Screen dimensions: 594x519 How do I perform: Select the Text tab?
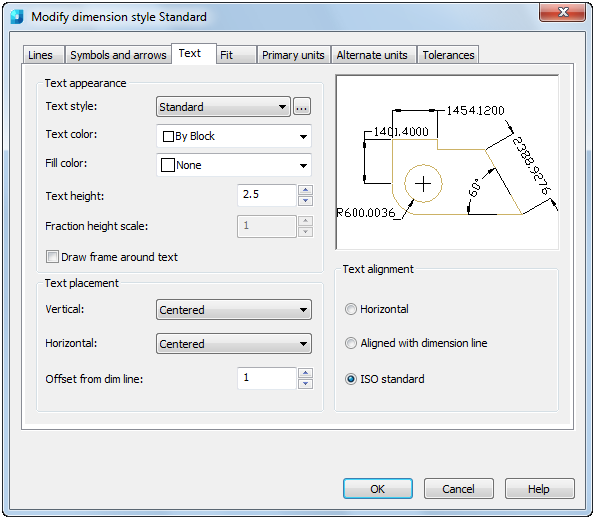(x=194, y=53)
